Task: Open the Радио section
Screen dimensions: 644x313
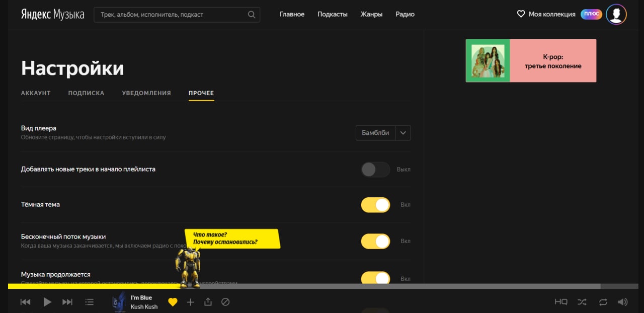Action: (x=405, y=14)
